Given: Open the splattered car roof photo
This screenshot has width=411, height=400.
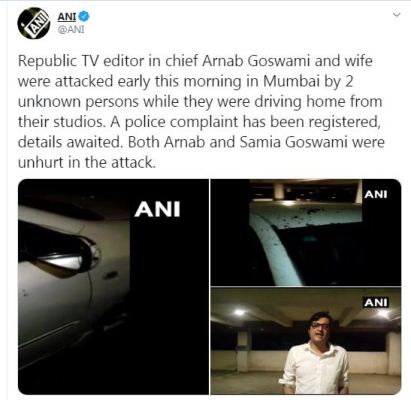Looking at the screenshot, I should tap(306, 232).
